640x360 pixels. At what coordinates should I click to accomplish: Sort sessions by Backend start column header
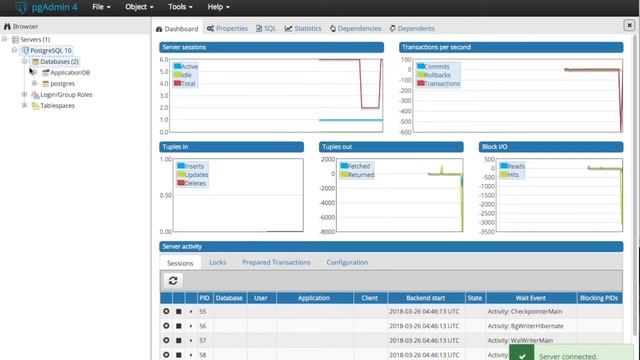tap(426, 298)
